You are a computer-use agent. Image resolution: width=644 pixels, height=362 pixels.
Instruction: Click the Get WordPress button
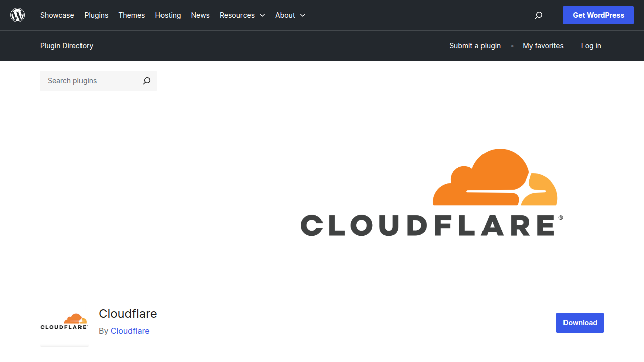coord(598,15)
